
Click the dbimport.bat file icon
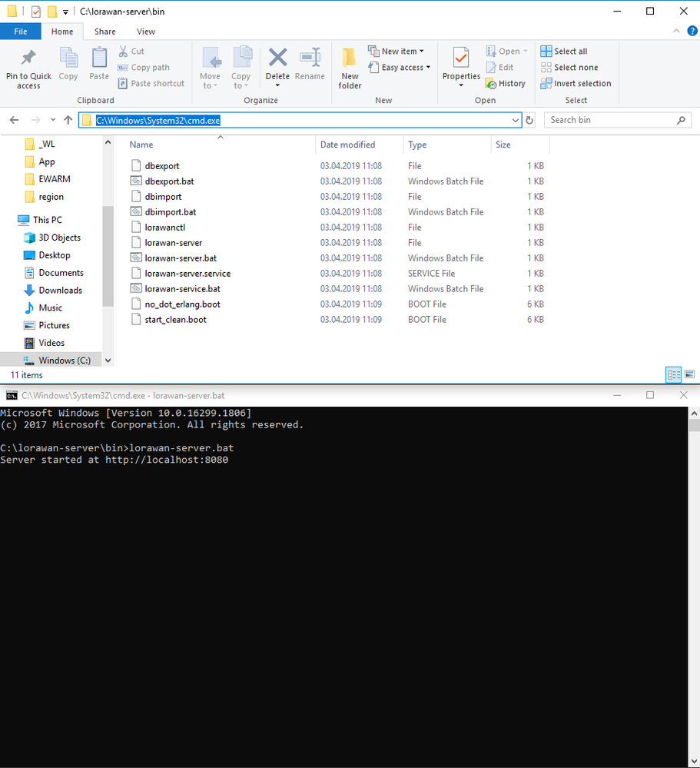[x=136, y=212]
